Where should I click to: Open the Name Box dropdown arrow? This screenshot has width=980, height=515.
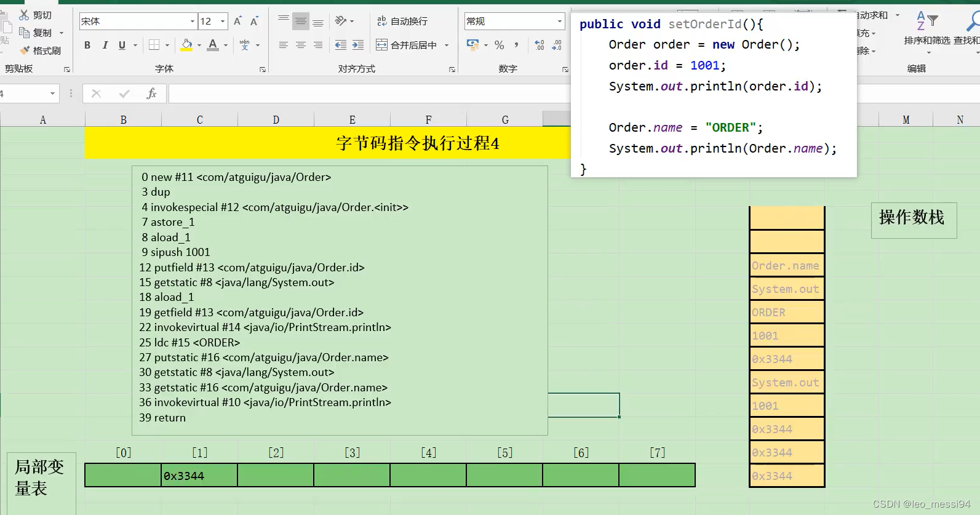point(52,94)
